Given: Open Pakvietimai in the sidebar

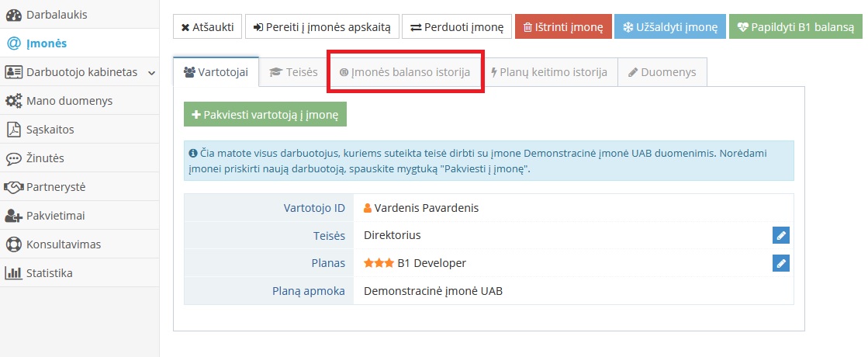Looking at the screenshot, I should [55, 216].
